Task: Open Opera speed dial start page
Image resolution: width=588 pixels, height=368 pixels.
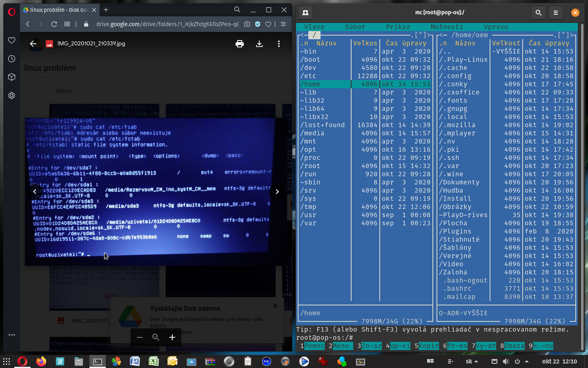Action: point(67,24)
